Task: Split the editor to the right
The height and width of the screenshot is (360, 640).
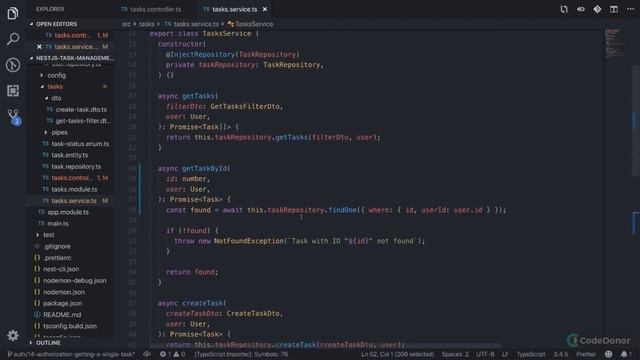Action: [x=613, y=9]
